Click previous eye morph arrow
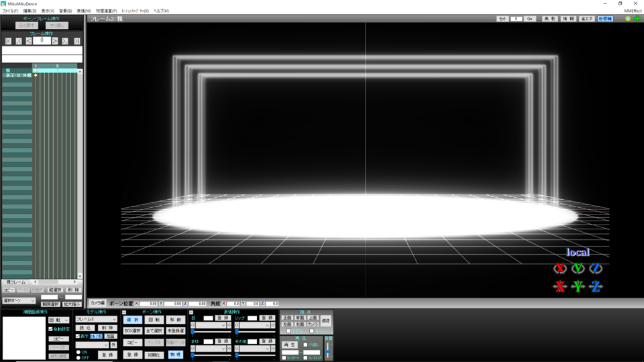 pyautogui.click(x=193, y=325)
